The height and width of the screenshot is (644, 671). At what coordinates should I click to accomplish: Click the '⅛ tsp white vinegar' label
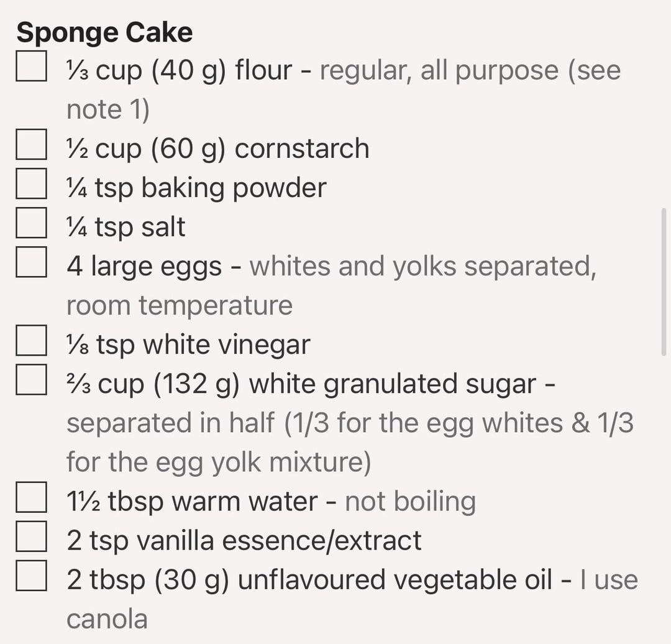[188, 345]
